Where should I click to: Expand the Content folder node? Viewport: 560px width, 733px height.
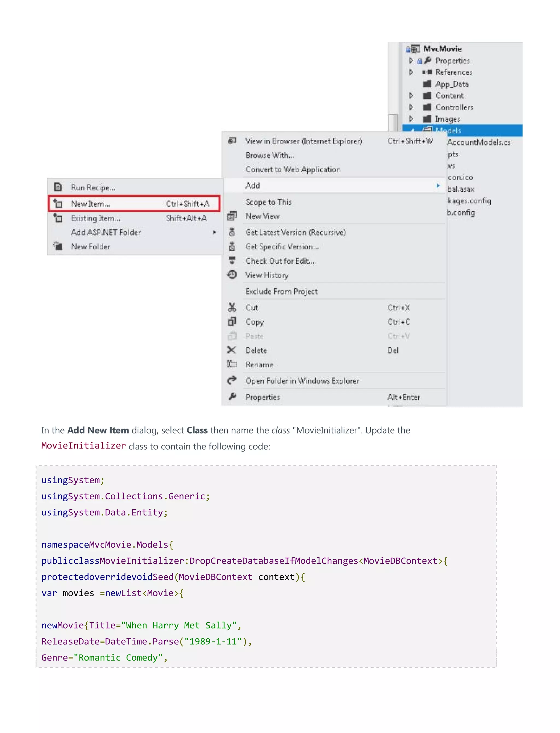click(x=411, y=95)
